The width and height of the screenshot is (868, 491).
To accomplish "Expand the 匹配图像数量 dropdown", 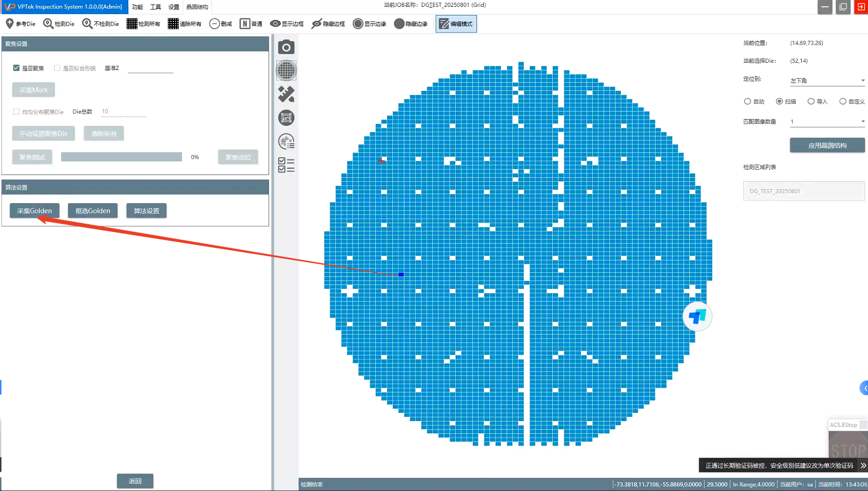I will tap(827, 122).
